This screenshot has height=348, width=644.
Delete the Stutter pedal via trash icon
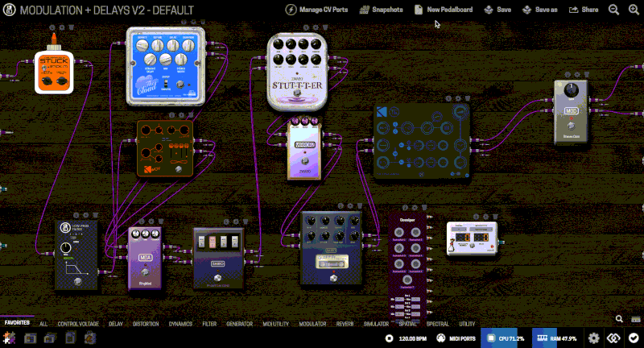[325, 27]
